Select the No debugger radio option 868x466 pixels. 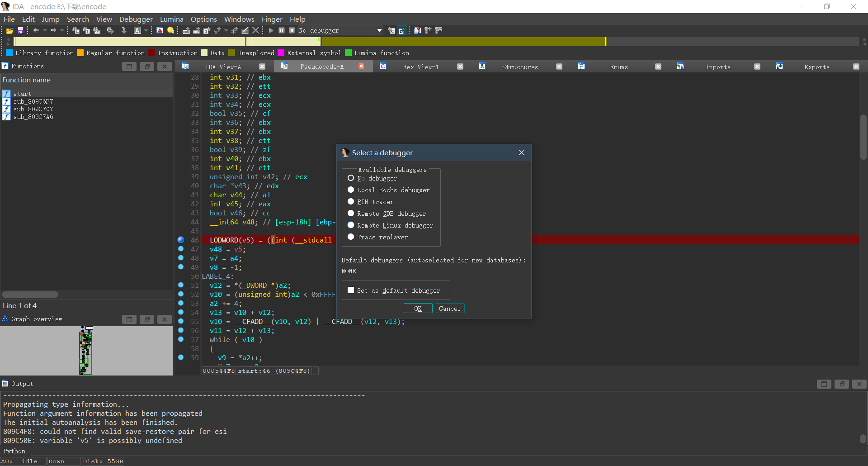click(x=372, y=178)
